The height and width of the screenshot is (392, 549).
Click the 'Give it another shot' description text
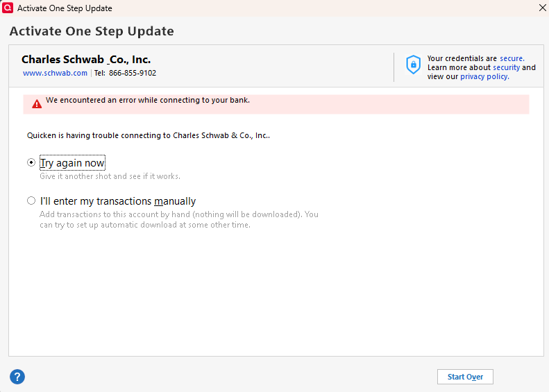click(110, 176)
